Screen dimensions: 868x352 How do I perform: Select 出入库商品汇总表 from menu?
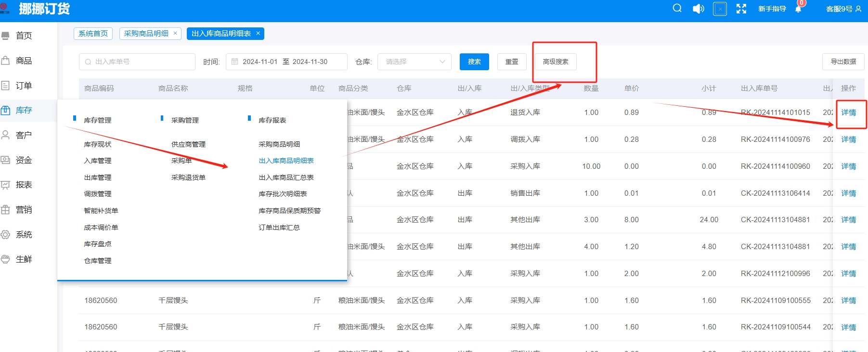pos(286,177)
